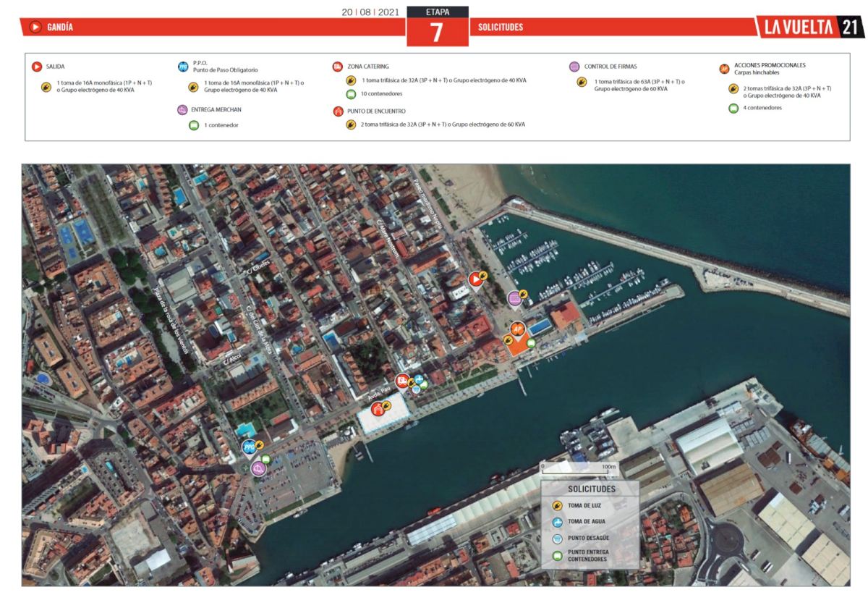Click the red Salida play marker on map
Screen dimensions: 868x595
475,278
